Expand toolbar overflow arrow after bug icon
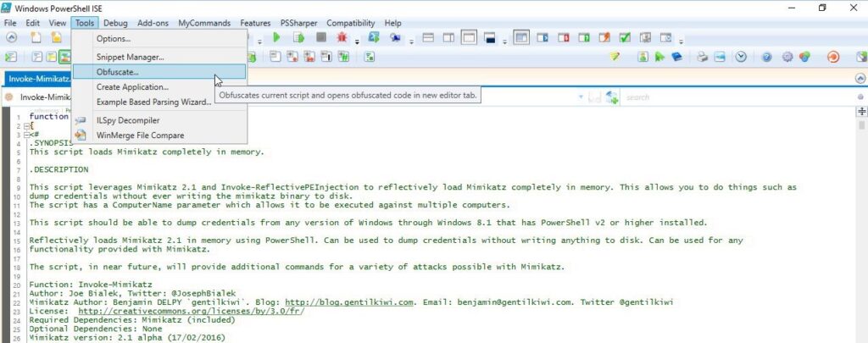Image resolution: width=868 pixels, height=343 pixels. (357, 41)
